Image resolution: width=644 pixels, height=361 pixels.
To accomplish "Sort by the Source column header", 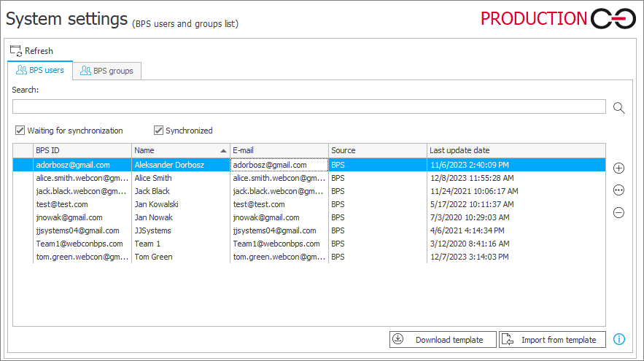I will (x=378, y=150).
